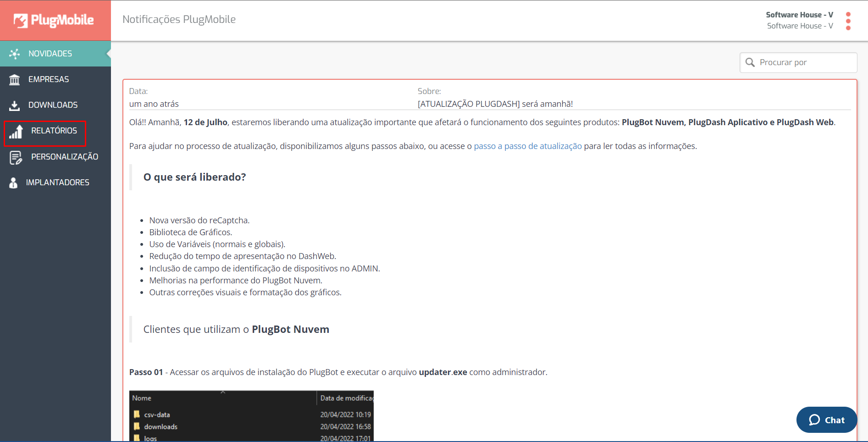Click the magnifier search icon
This screenshot has height=442, width=868.
coord(750,62)
